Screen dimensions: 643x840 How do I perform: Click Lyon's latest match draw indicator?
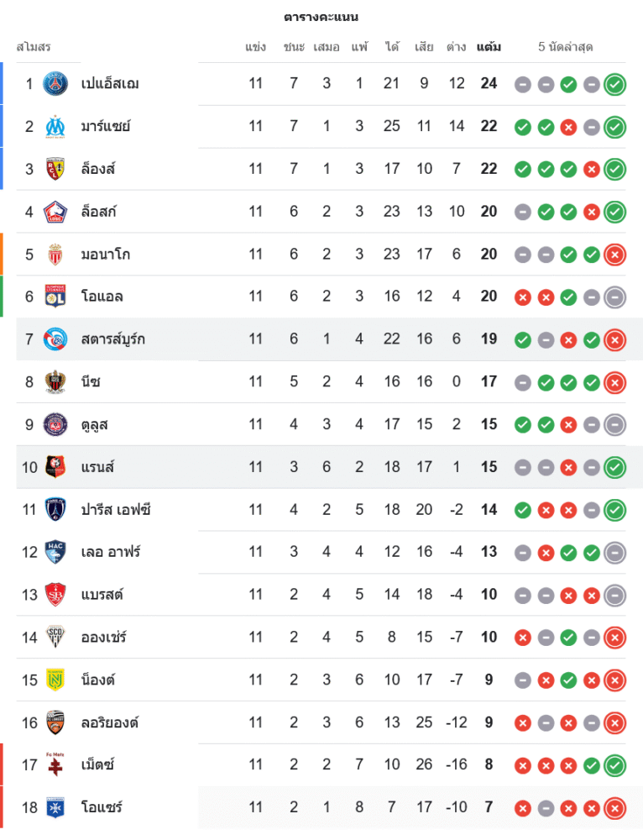tap(615, 297)
